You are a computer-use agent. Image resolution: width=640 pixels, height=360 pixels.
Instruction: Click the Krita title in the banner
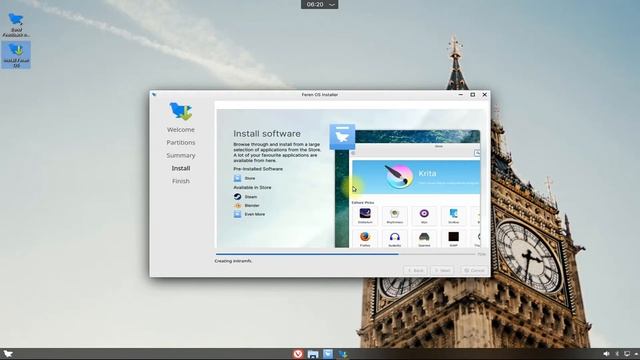click(427, 173)
